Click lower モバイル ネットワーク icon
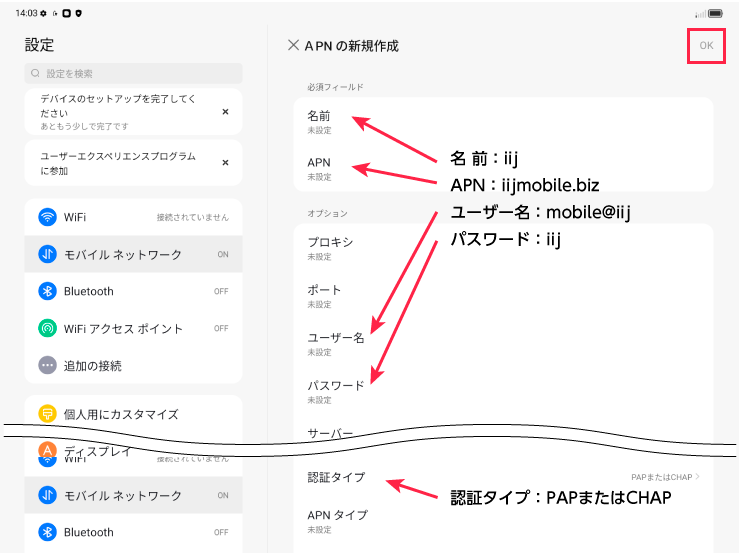The height and width of the screenshot is (555, 740). tap(47, 495)
